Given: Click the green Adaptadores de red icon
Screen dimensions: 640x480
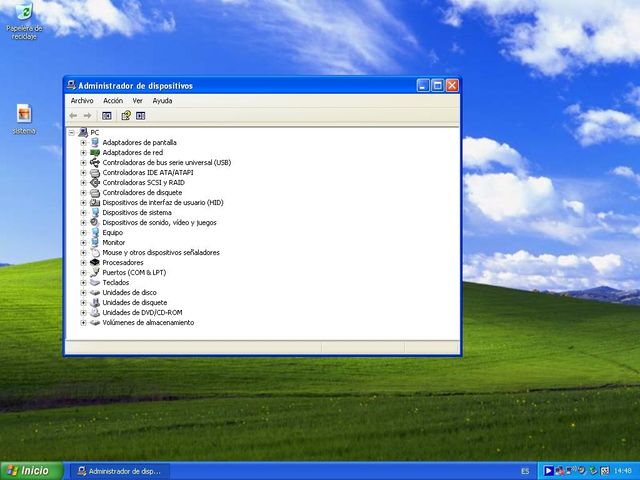Looking at the screenshot, I should (x=95, y=153).
